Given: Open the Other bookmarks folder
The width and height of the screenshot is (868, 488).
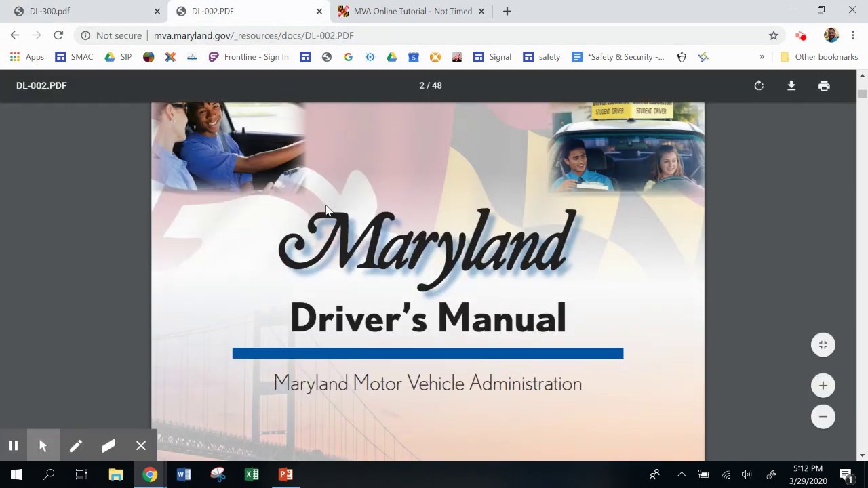Looking at the screenshot, I should point(819,57).
